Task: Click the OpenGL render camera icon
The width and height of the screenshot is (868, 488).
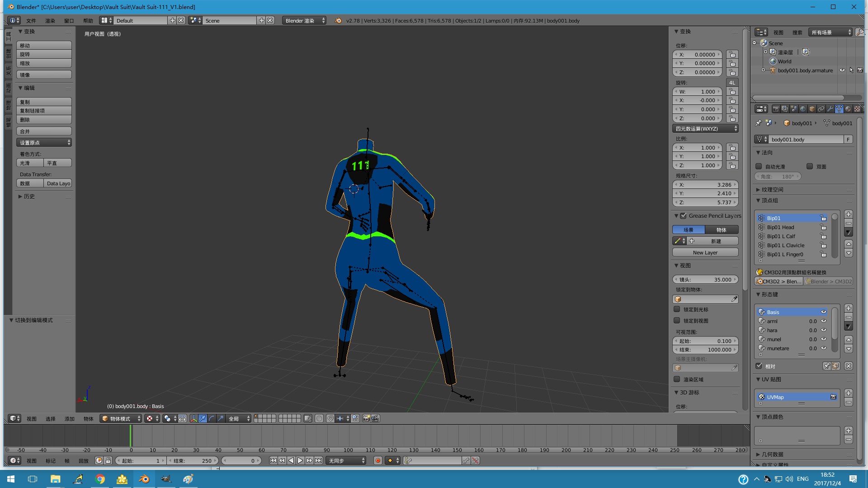Action: coord(366,418)
